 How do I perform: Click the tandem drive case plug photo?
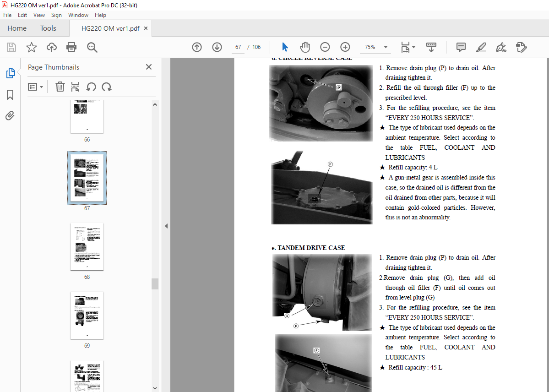click(x=322, y=293)
